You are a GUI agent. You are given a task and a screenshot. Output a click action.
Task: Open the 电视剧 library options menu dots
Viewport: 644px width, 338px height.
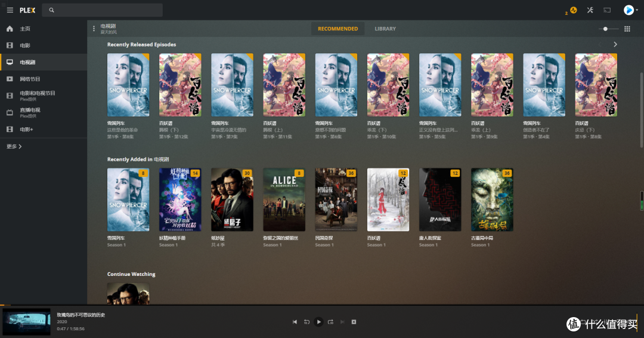click(x=94, y=29)
